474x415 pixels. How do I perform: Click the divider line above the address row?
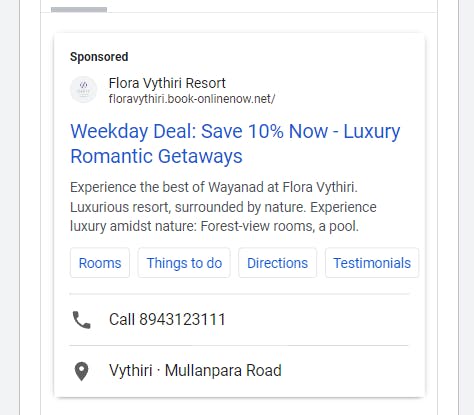coord(239,346)
